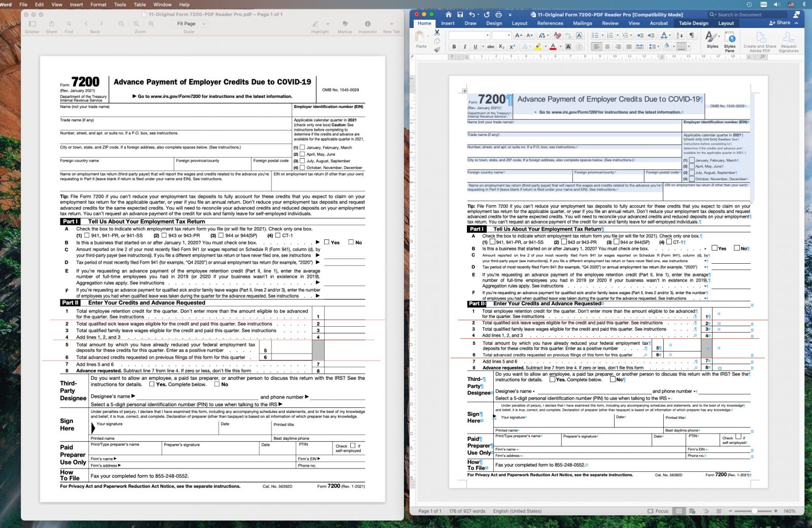812x528 pixels.
Task: Switch to the References ribbon tab
Action: point(550,23)
